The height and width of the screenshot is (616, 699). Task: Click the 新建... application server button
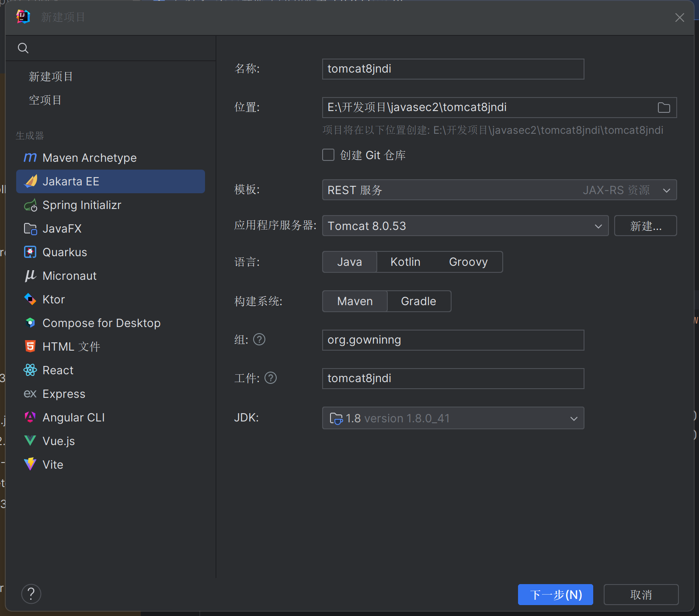coord(645,226)
